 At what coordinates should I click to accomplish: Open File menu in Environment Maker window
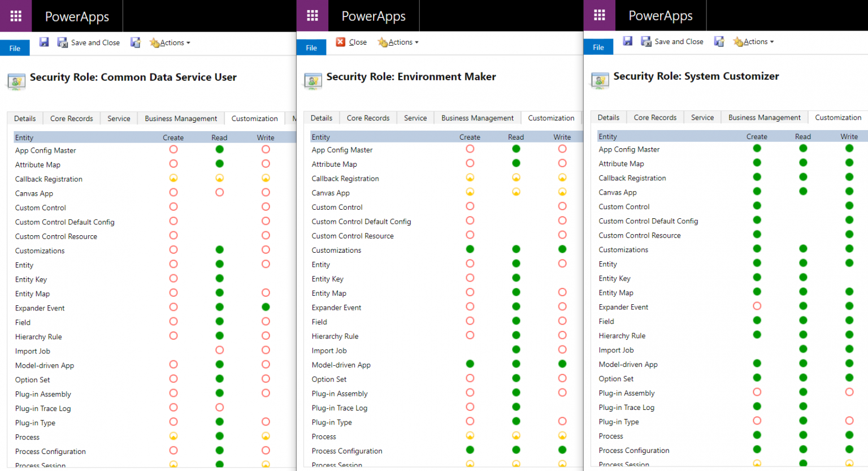point(311,47)
